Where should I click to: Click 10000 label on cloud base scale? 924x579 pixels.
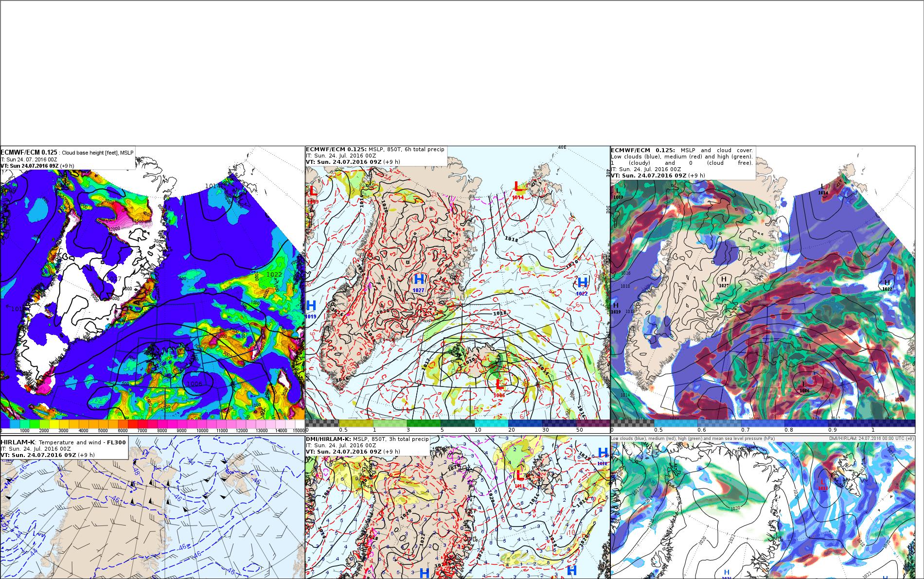pos(202,431)
